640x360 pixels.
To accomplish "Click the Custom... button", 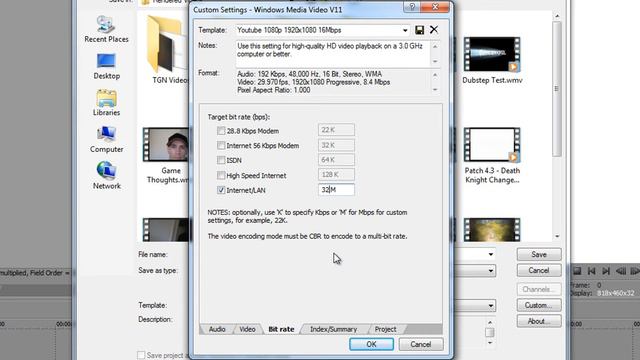I will pos(539,305).
